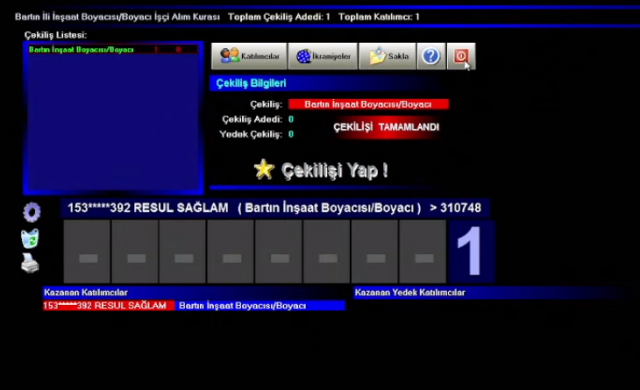
Task: Click the purple gear settings icon
Action: (x=31, y=212)
